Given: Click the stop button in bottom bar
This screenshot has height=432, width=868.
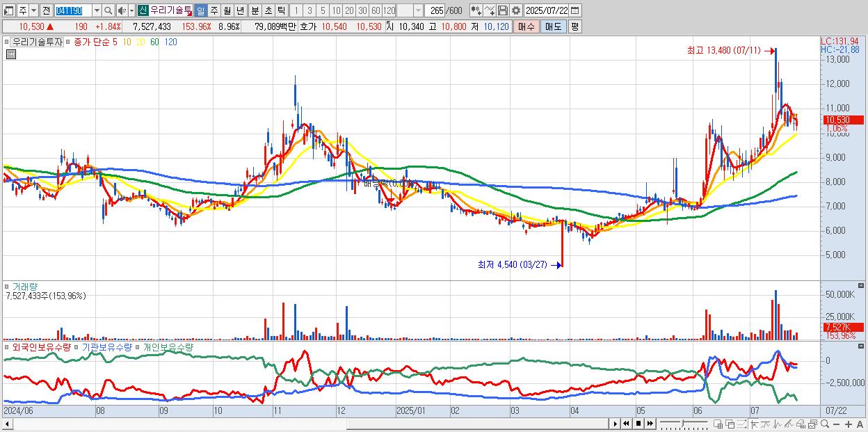Looking at the screenshot, I should (638, 424).
